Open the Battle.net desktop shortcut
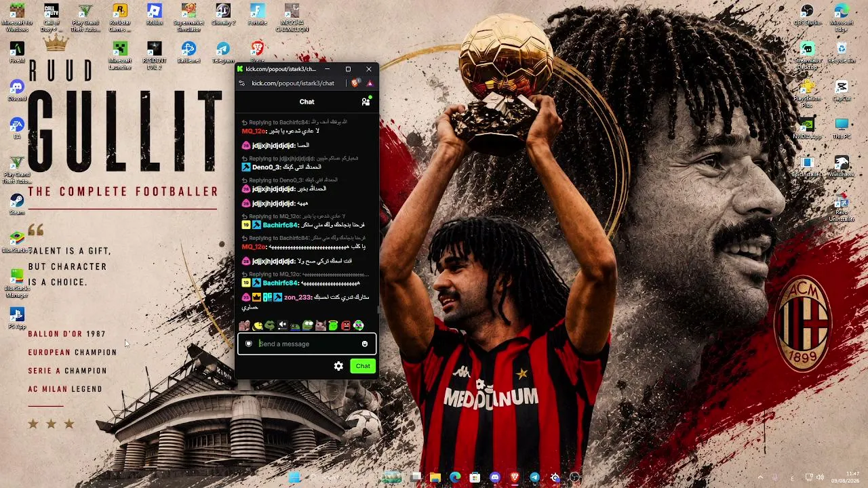This screenshot has height=488, width=868. click(189, 52)
